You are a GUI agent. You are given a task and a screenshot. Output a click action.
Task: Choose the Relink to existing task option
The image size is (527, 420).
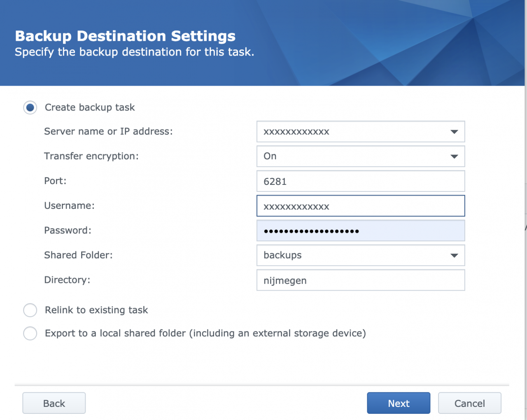coord(30,310)
